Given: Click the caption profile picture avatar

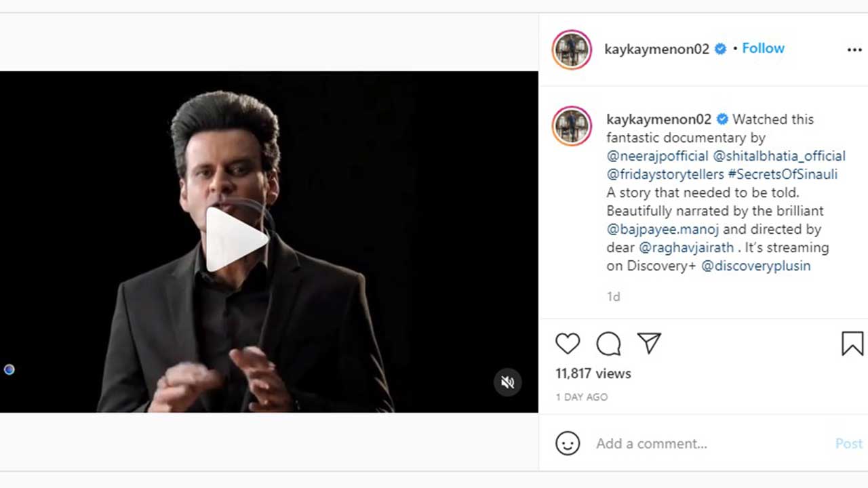Looking at the screenshot, I should 572,126.
